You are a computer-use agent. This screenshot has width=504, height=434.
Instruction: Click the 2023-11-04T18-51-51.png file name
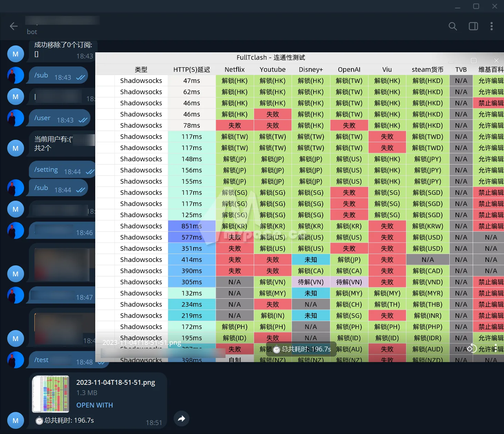(116, 382)
